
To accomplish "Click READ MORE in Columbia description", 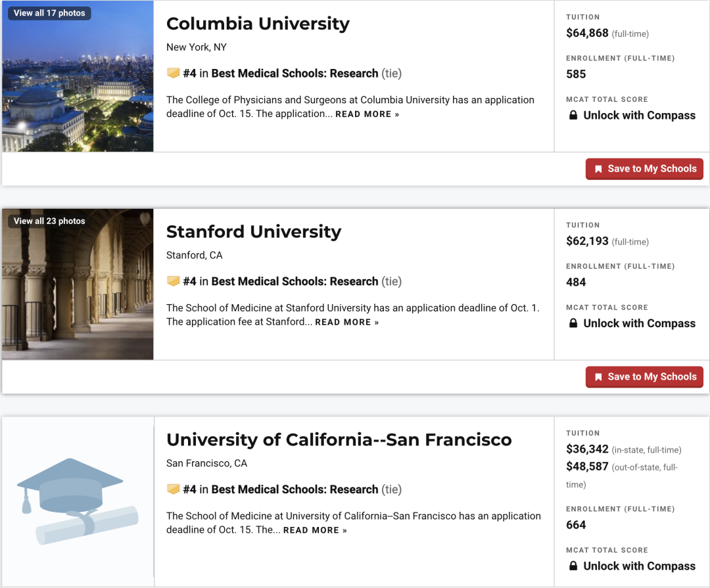I will tap(367, 114).
